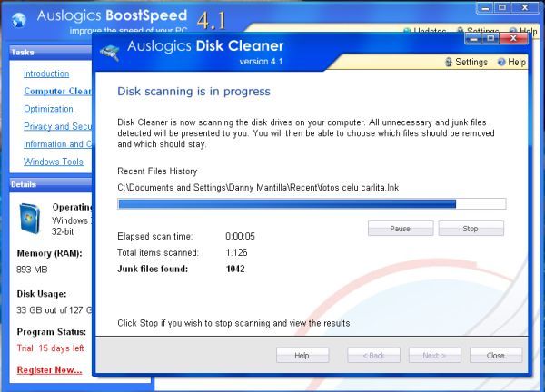Click the Disk Cleaner Settings gear icon
Image resolution: width=545 pixels, height=392 pixels.
[x=449, y=62]
